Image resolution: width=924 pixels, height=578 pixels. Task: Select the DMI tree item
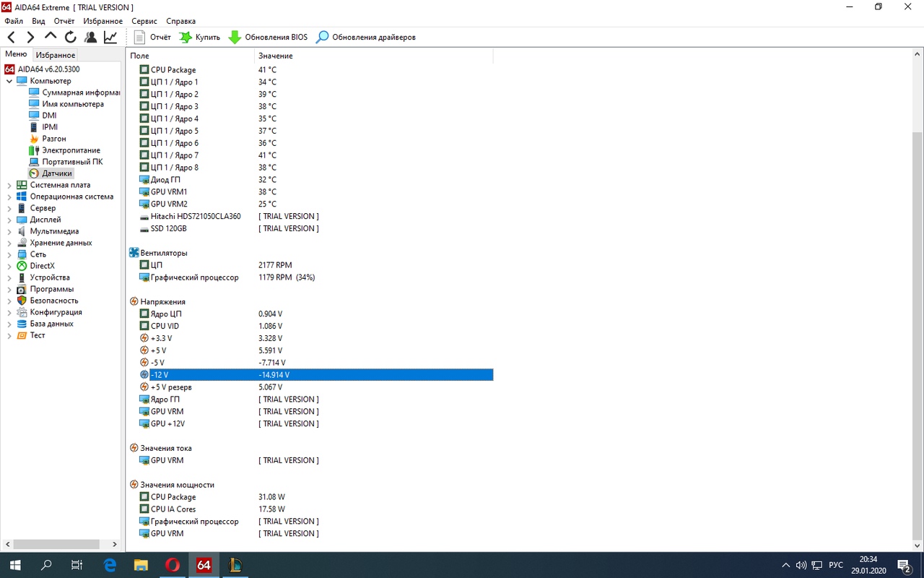(43, 116)
